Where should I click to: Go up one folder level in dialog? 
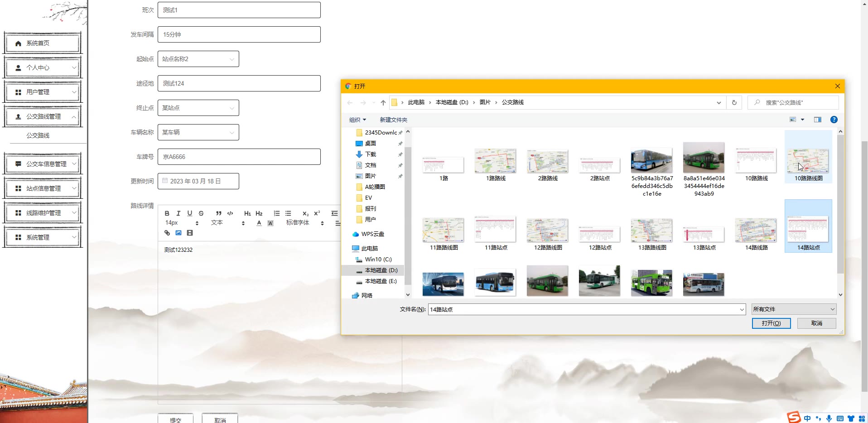383,103
